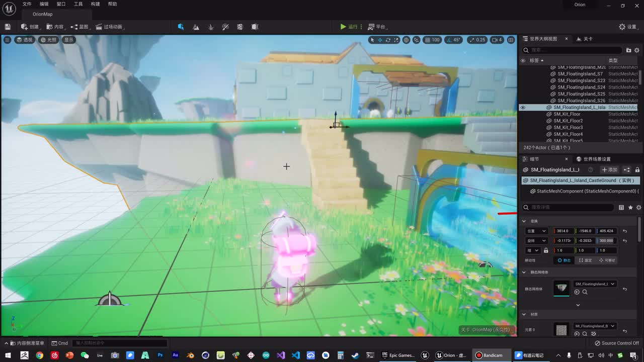The width and height of the screenshot is (644, 362).
Task: Switch to 世界场景设置 (World Settings) tab
Action: point(594,159)
